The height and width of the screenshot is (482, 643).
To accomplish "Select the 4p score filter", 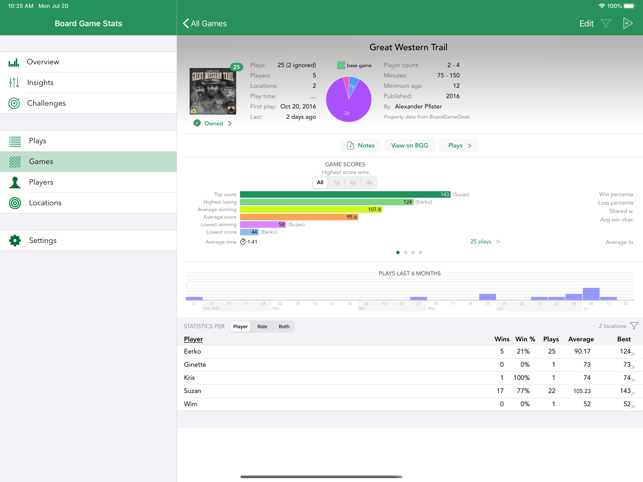I will coord(369,183).
